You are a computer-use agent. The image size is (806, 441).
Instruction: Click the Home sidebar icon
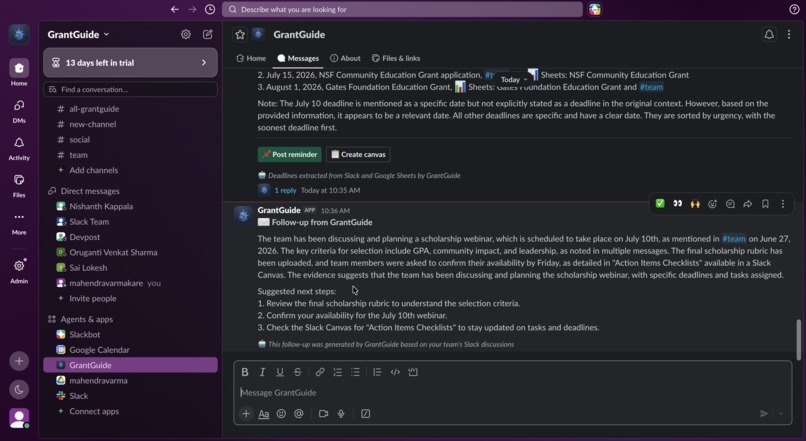[x=19, y=68]
